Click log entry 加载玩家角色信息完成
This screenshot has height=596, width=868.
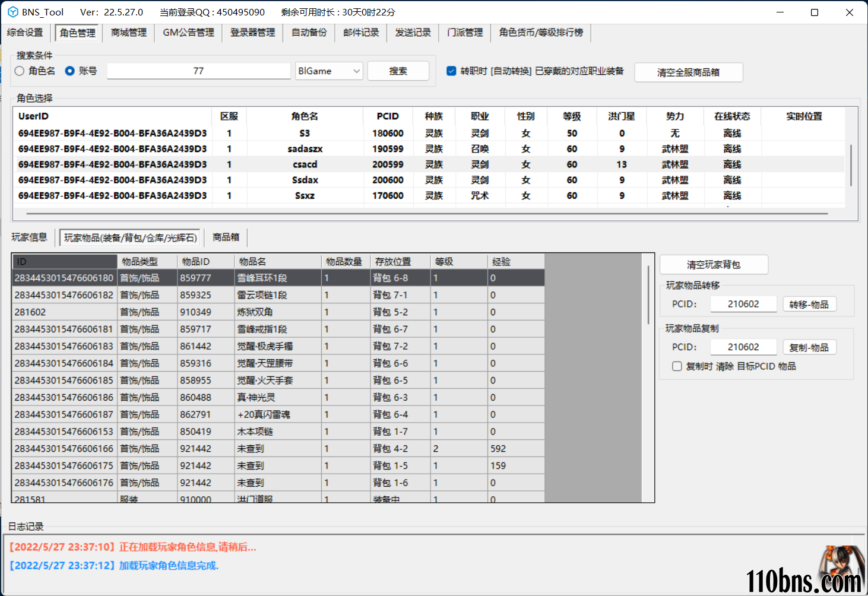(x=114, y=566)
